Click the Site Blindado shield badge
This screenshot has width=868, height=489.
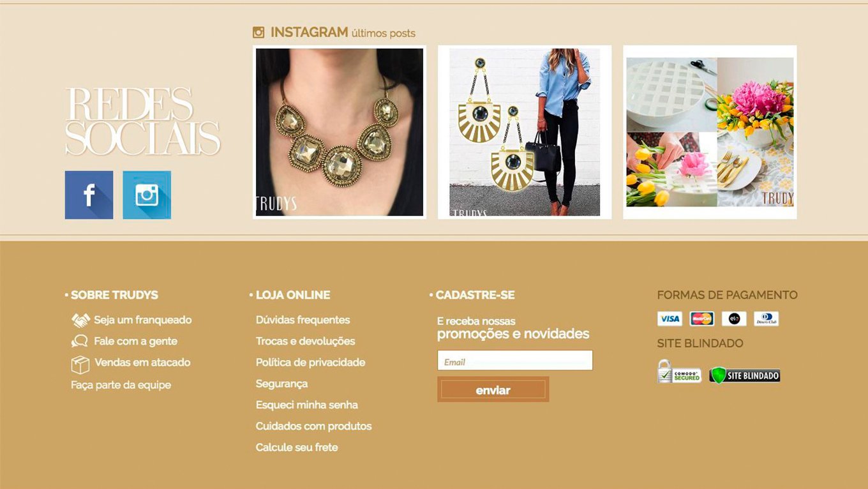(x=745, y=375)
